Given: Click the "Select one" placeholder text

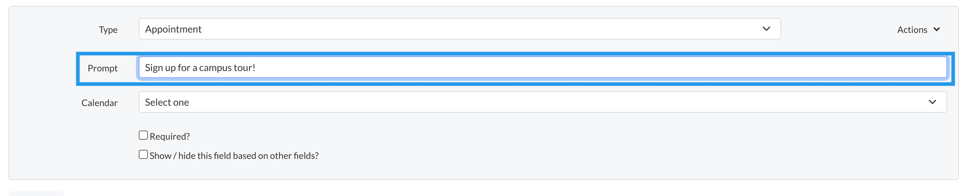Looking at the screenshot, I should coord(167,103).
